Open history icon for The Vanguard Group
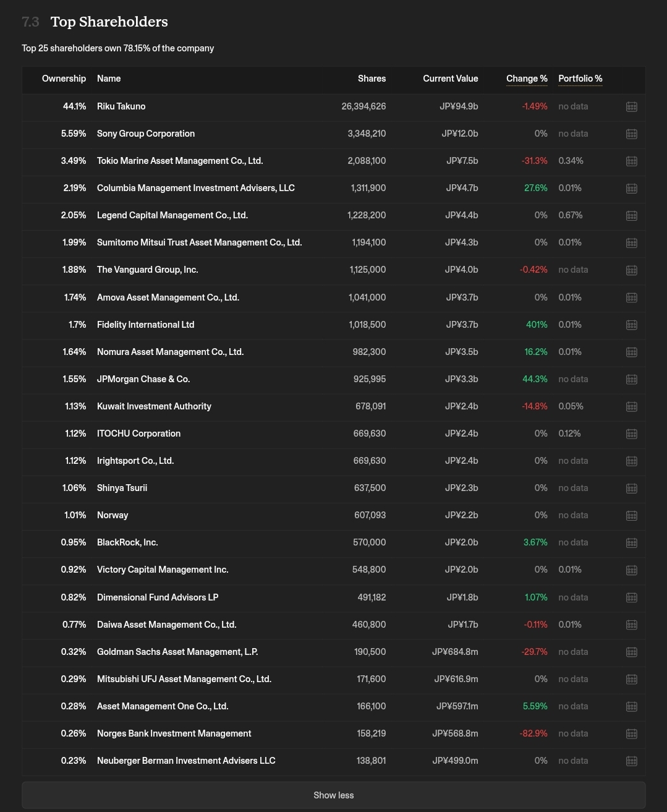This screenshot has width=667, height=812. tap(631, 270)
